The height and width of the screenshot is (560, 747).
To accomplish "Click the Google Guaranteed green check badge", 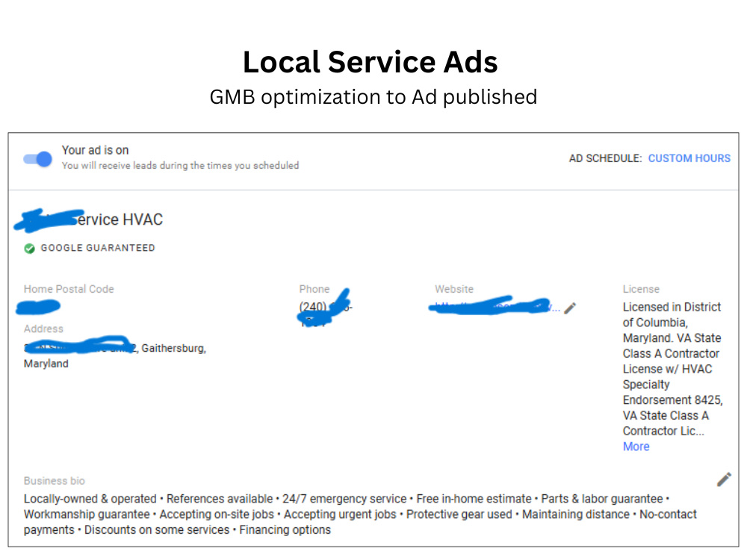I will tap(30, 248).
